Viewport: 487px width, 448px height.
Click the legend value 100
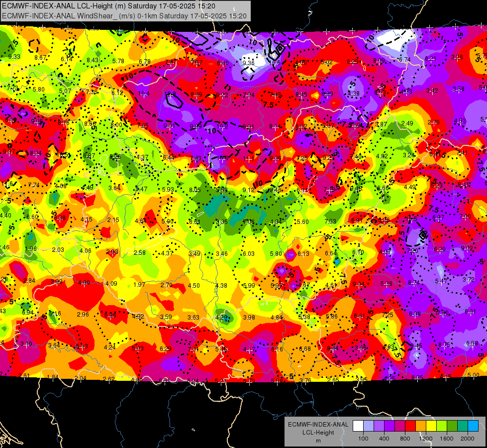(363, 439)
